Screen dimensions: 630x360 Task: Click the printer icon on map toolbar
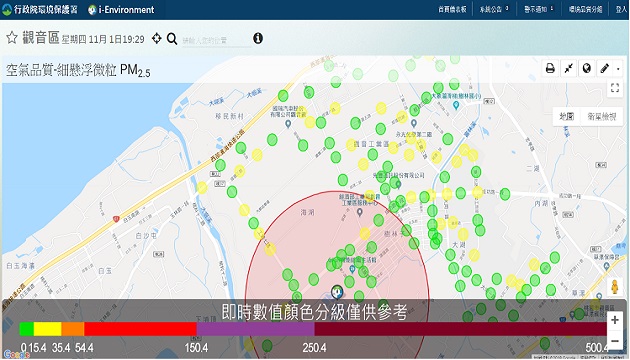click(x=550, y=68)
